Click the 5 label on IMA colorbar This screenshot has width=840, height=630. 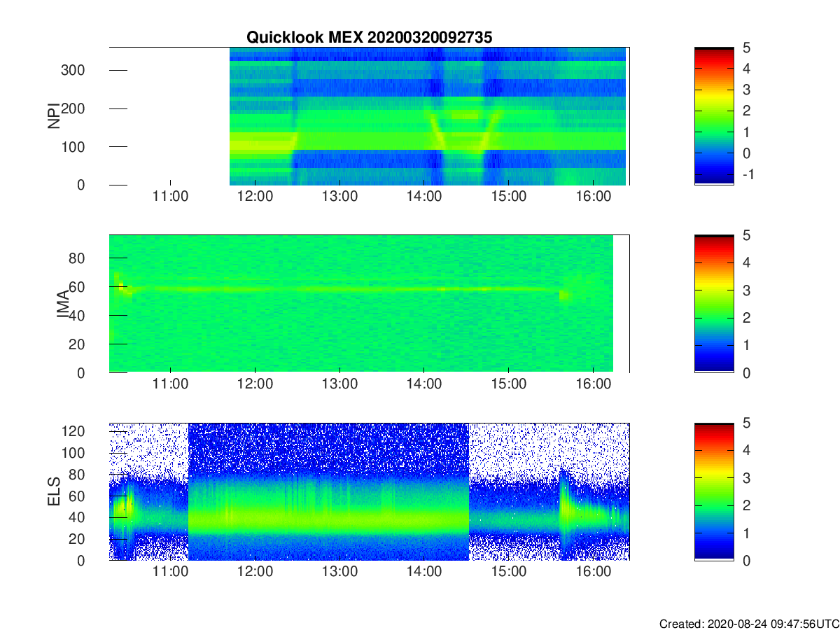tap(746, 235)
